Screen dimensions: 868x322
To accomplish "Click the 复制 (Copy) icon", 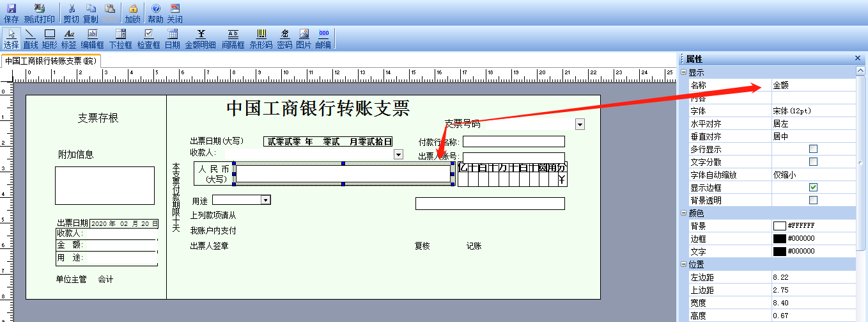I will (x=91, y=8).
